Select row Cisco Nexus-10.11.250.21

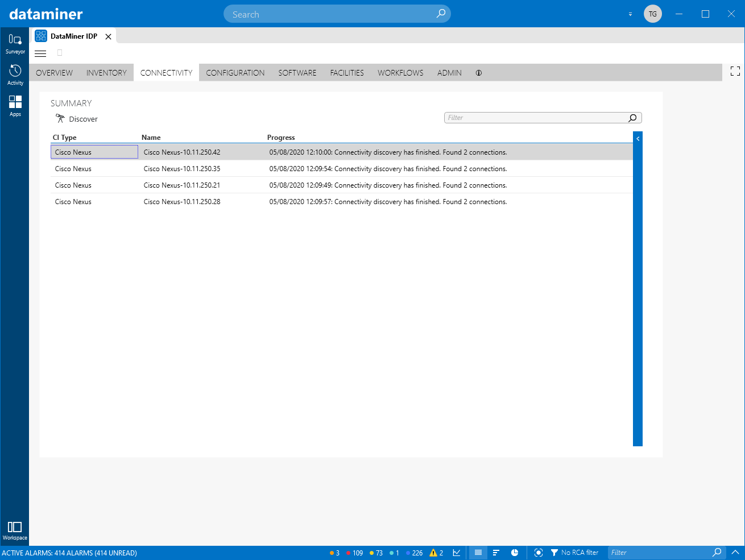(341, 185)
